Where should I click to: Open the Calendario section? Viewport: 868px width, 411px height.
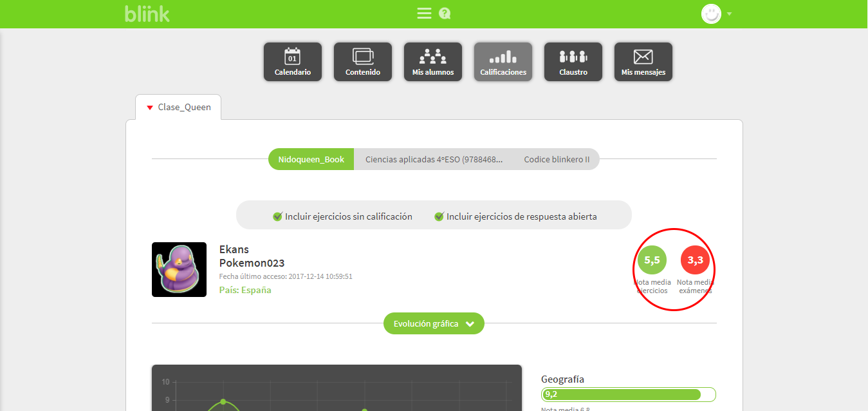pos(292,62)
